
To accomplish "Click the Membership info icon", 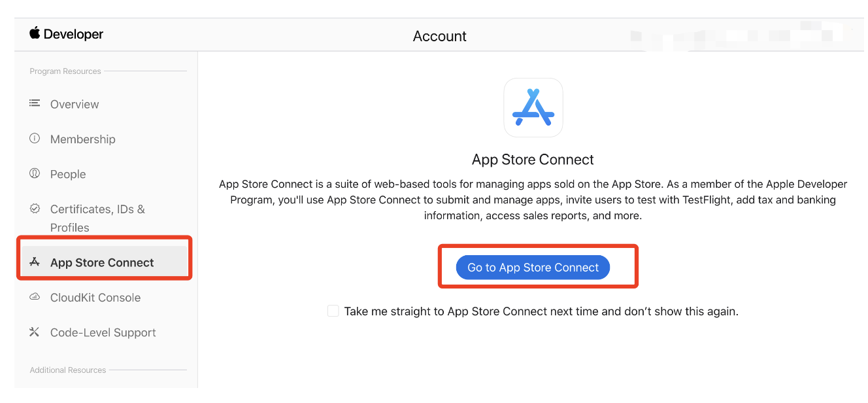I will [35, 139].
